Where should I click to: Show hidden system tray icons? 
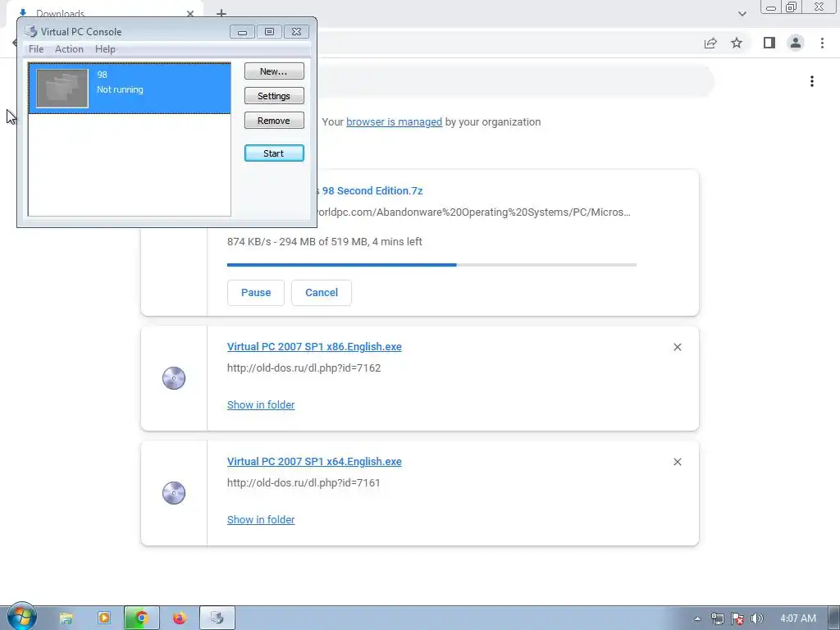697,619
